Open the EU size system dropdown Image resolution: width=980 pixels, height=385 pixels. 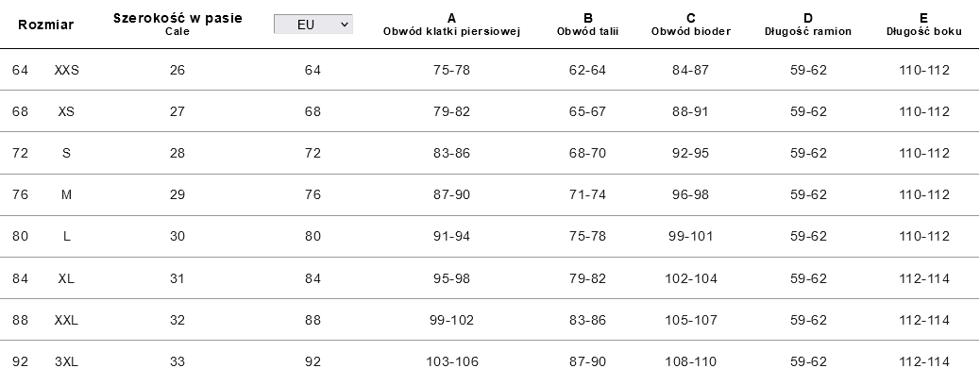[x=313, y=25]
